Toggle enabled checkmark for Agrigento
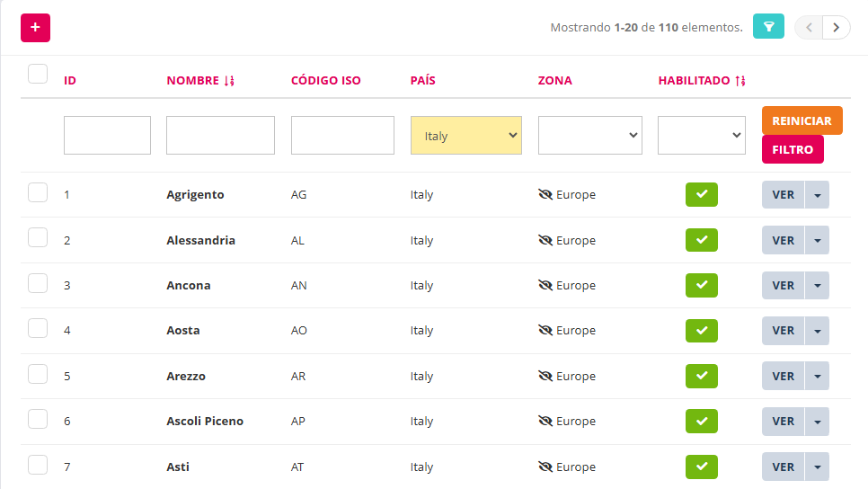This screenshot has width=868, height=489. point(701,194)
